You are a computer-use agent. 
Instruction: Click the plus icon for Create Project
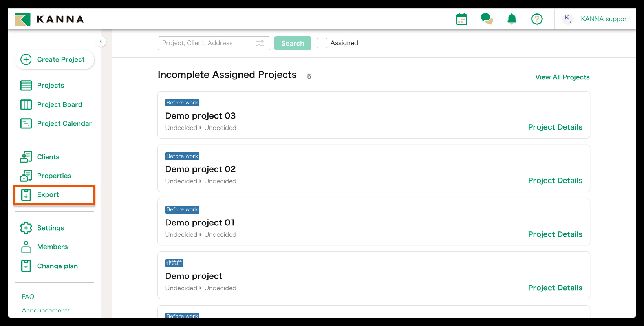click(x=26, y=60)
